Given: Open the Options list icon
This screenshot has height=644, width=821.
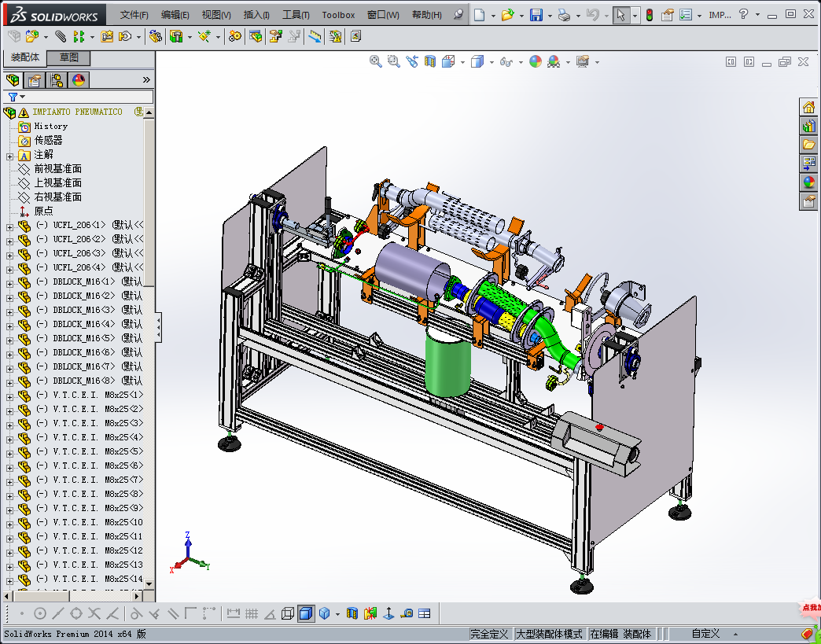Looking at the screenshot, I should (x=686, y=15).
